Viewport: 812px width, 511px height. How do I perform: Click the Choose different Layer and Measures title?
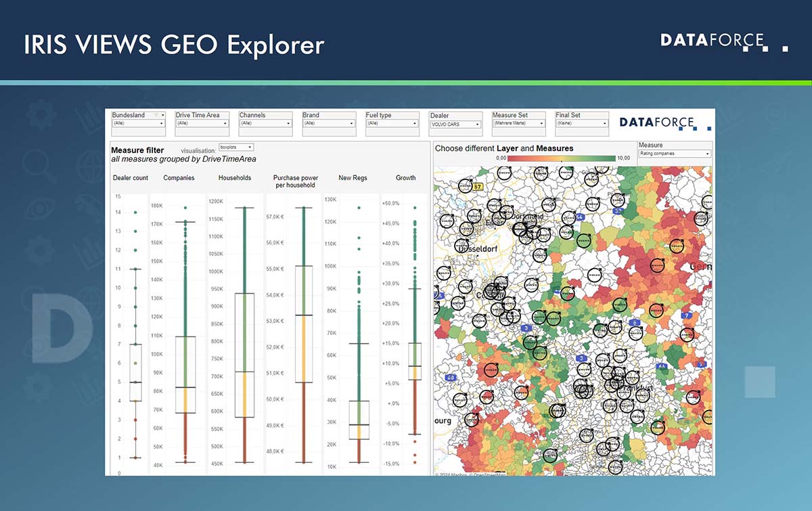click(x=504, y=148)
